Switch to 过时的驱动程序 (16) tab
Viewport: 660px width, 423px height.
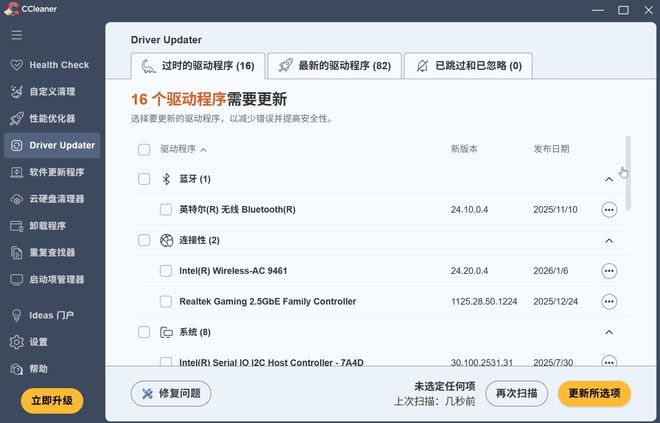198,66
